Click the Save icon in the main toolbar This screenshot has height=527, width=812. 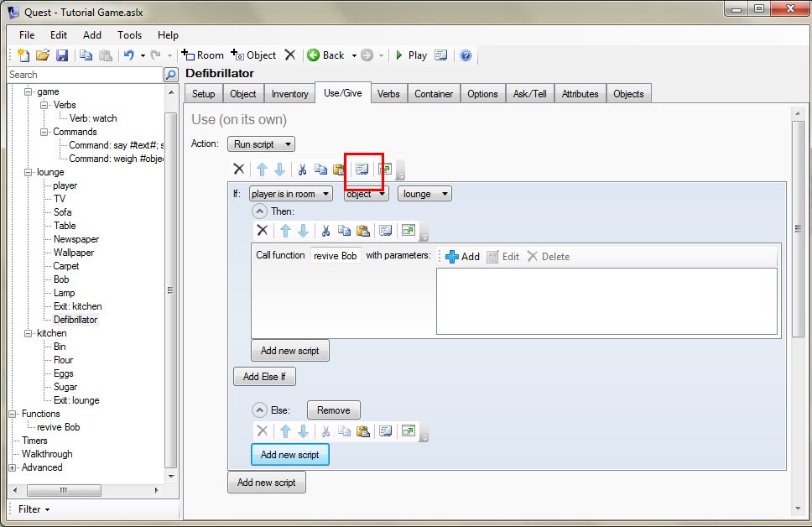click(62, 55)
